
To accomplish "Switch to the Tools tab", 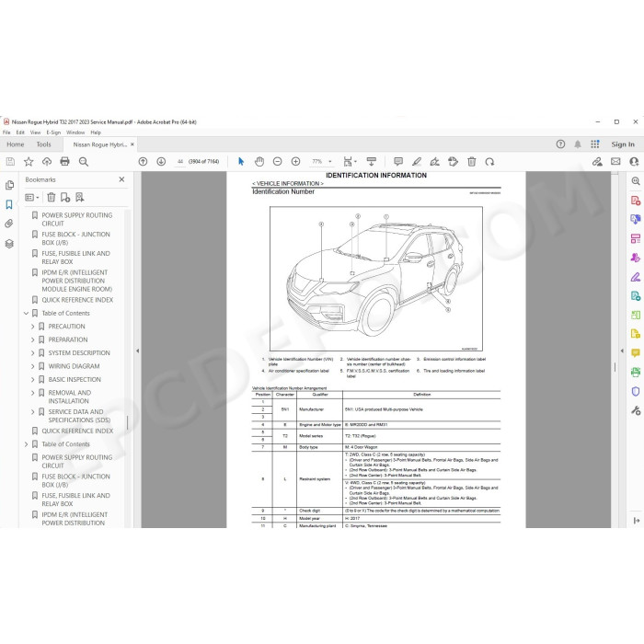I will pos(43,144).
